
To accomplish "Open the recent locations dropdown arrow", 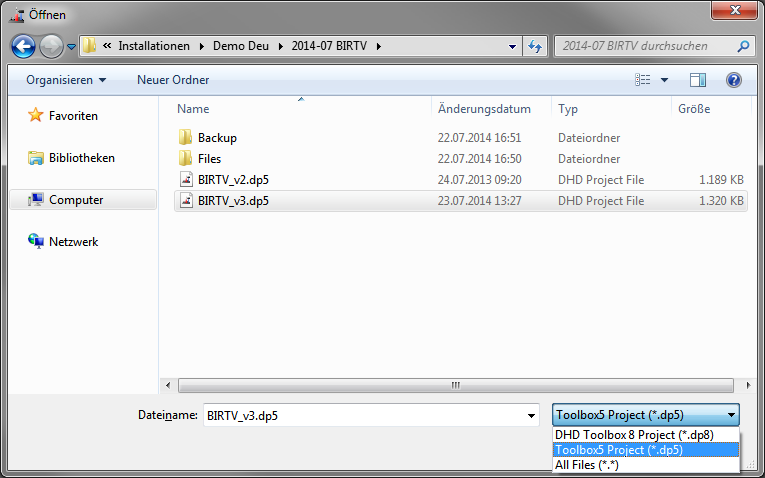I will [71, 47].
